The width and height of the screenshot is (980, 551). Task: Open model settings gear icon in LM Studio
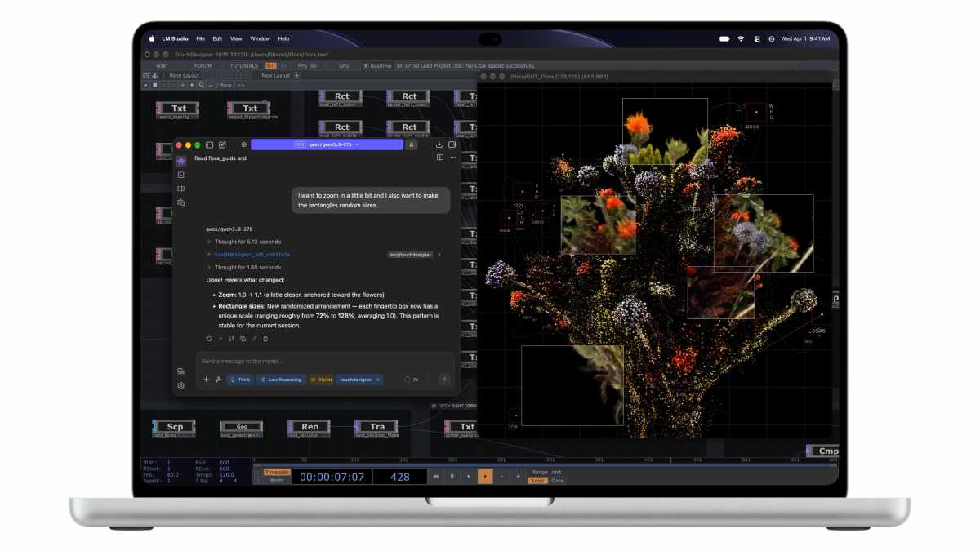click(243, 144)
